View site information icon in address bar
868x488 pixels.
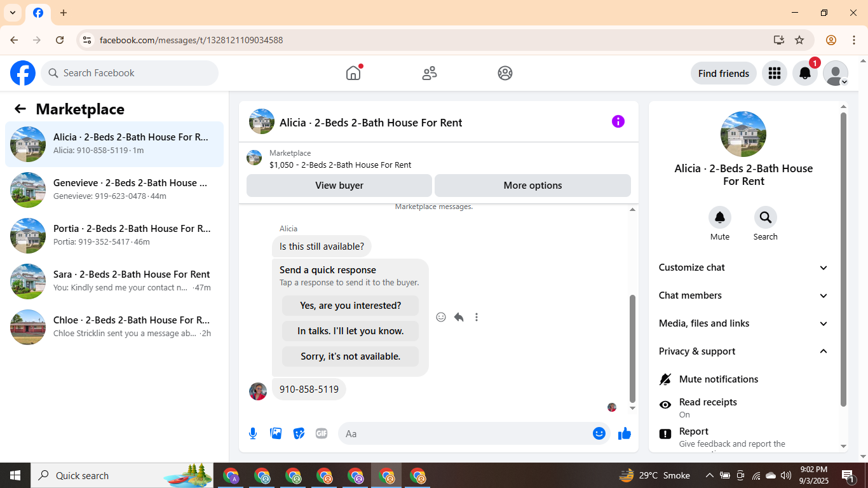coord(87,40)
